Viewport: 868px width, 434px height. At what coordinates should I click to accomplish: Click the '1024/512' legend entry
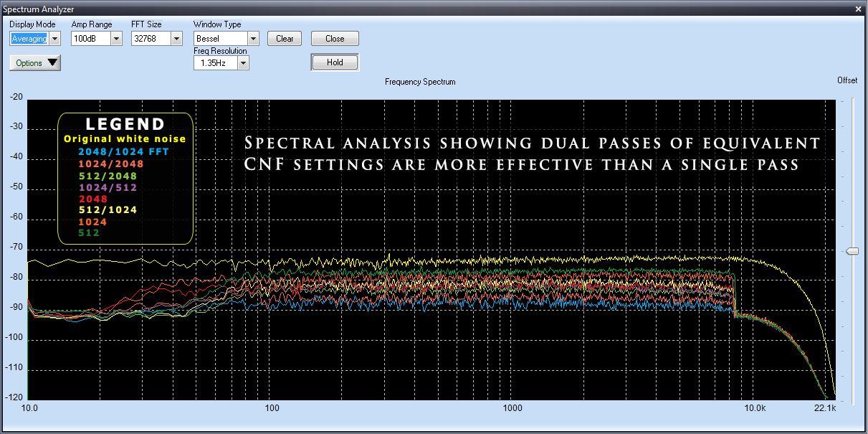click(108, 187)
